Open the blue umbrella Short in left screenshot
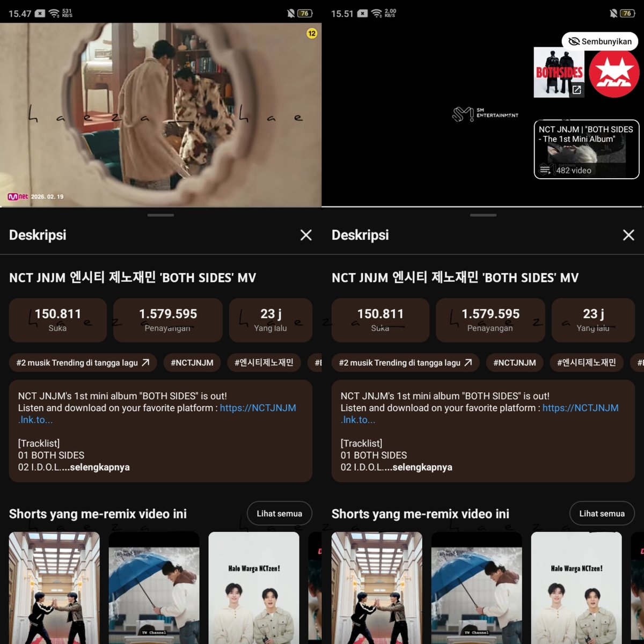This screenshot has width=644, height=644. pos(154,588)
